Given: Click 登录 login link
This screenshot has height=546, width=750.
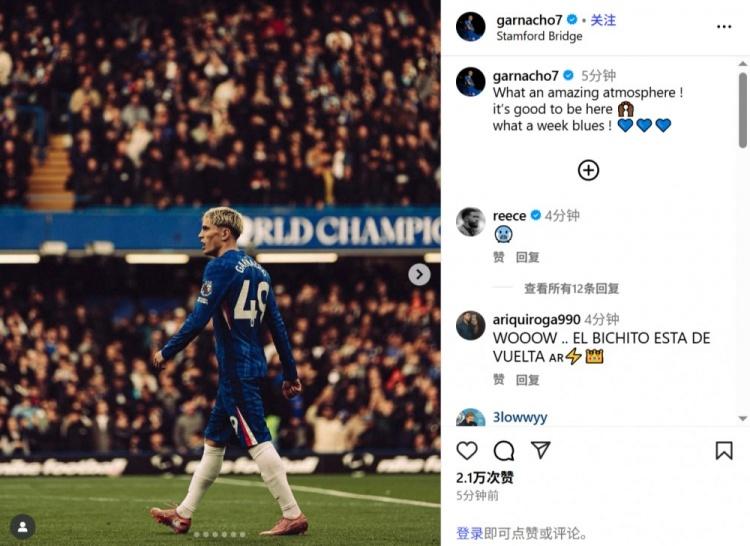Looking at the screenshot, I should 470,533.
